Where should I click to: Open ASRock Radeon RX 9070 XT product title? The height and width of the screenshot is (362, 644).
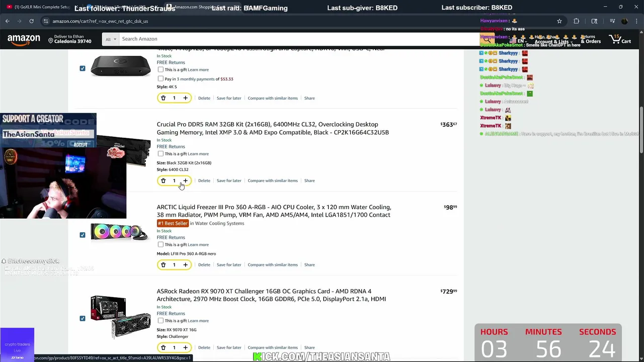[271, 295]
